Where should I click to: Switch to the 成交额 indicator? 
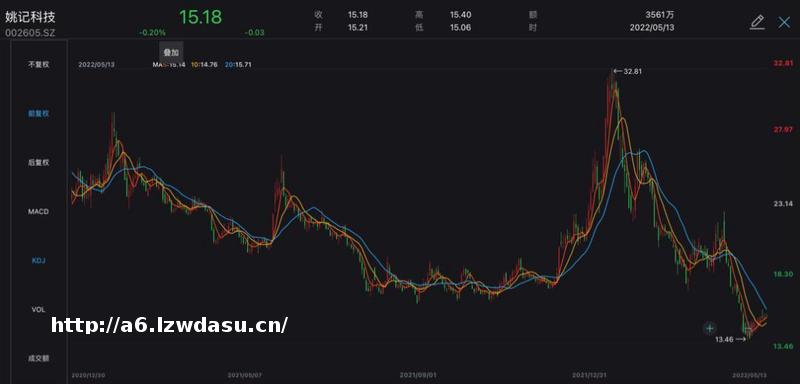(39, 359)
